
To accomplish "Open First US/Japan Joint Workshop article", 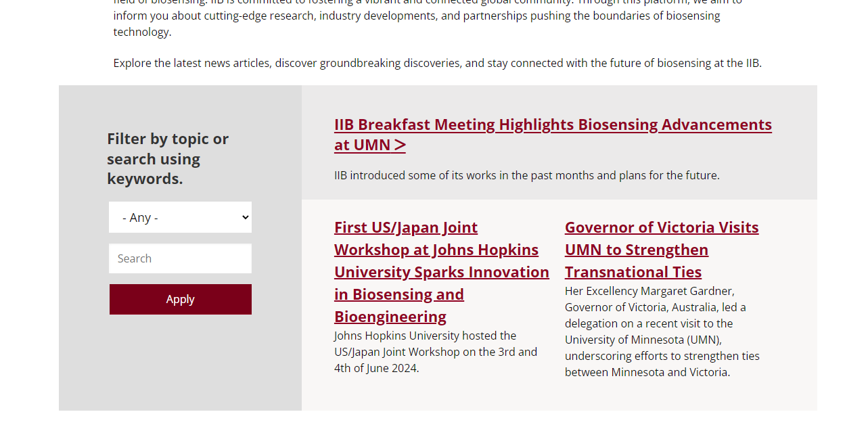I will (406, 227).
